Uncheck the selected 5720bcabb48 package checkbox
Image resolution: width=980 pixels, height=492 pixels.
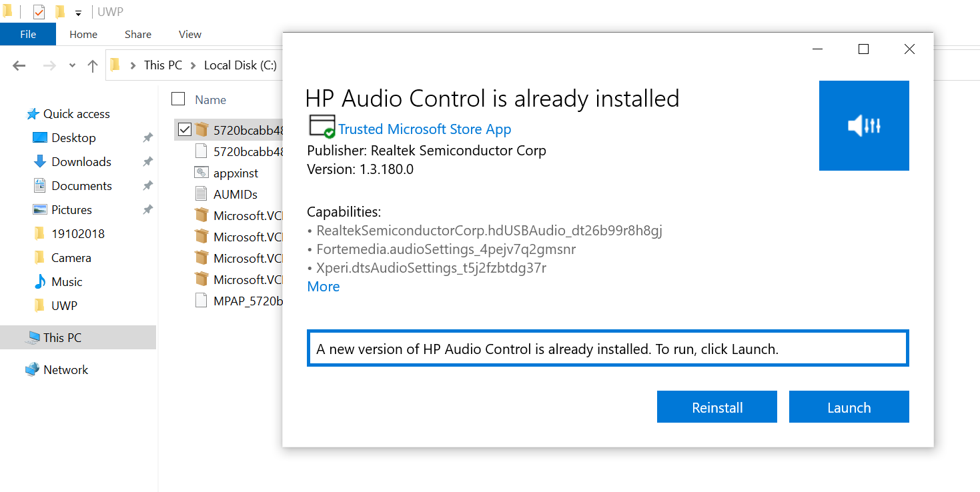[x=185, y=129]
